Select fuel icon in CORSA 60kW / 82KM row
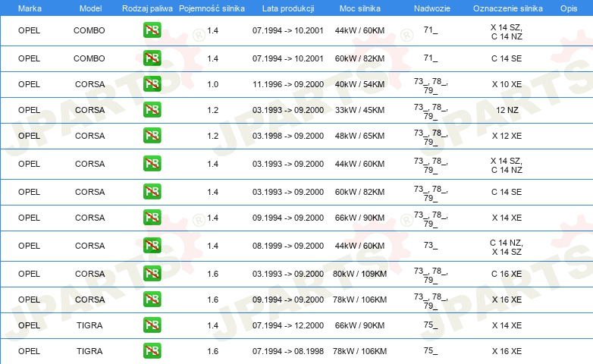This screenshot has width=593, height=364. pyautogui.click(x=152, y=191)
